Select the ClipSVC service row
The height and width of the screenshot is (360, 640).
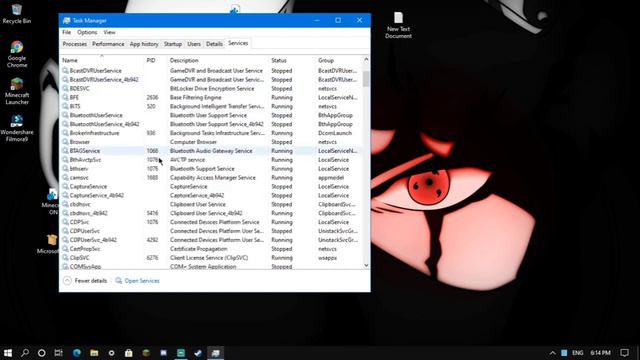[x=211, y=258]
